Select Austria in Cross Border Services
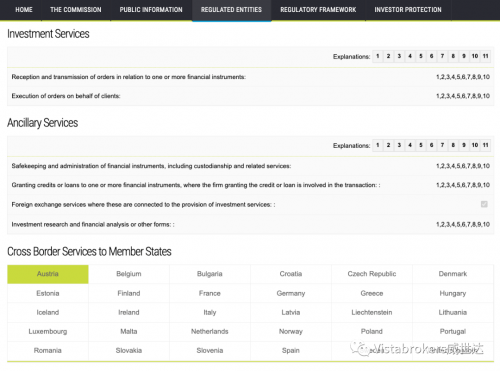The height and width of the screenshot is (371, 500). point(48,274)
